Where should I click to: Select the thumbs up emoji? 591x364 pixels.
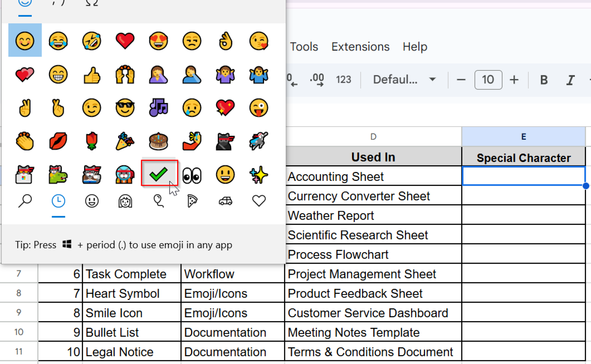(x=91, y=74)
